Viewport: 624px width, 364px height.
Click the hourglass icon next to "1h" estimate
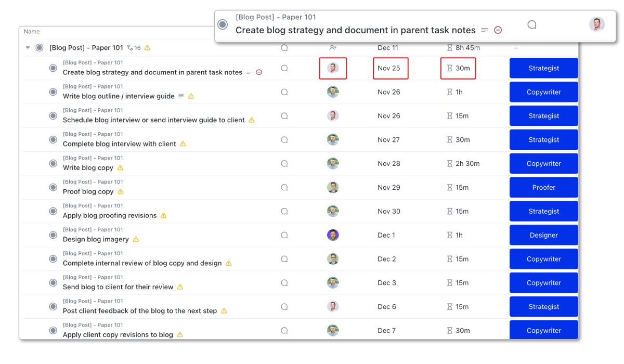449,92
